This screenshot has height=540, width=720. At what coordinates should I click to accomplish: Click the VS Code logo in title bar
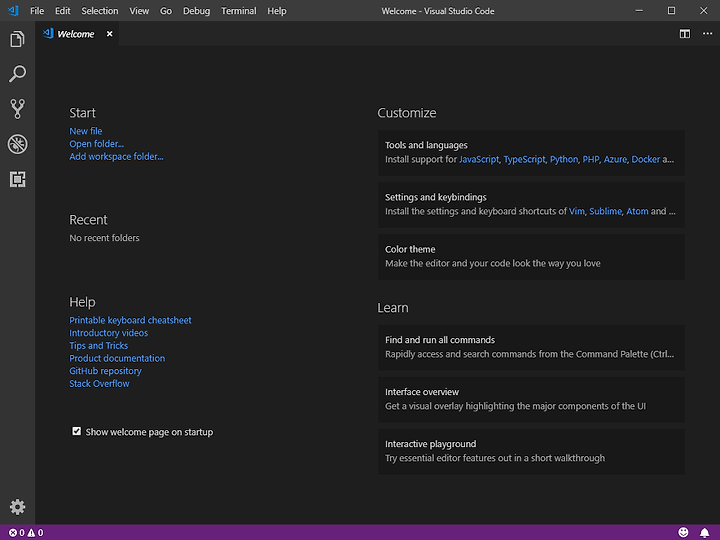pos(13,11)
